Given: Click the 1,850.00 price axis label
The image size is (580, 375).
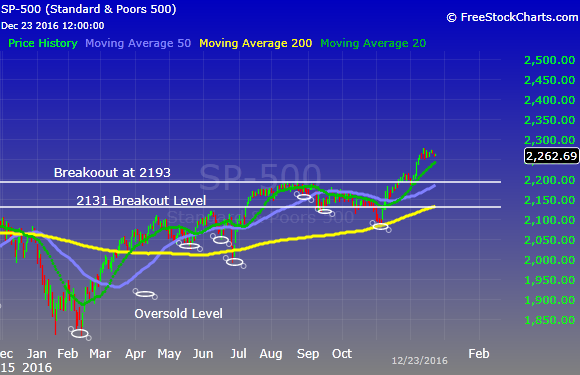Looking at the screenshot, I should coord(550,320).
